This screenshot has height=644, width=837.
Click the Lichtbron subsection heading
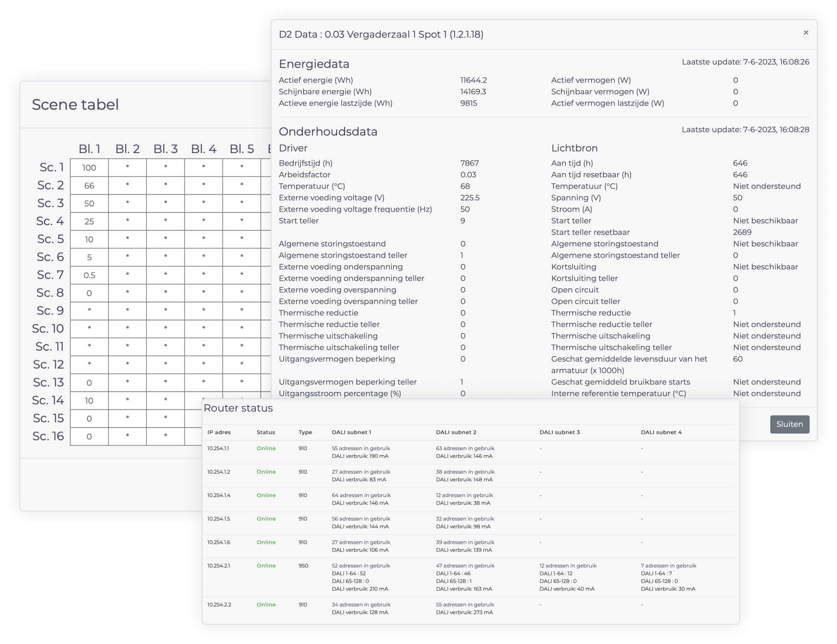pos(574,148)
